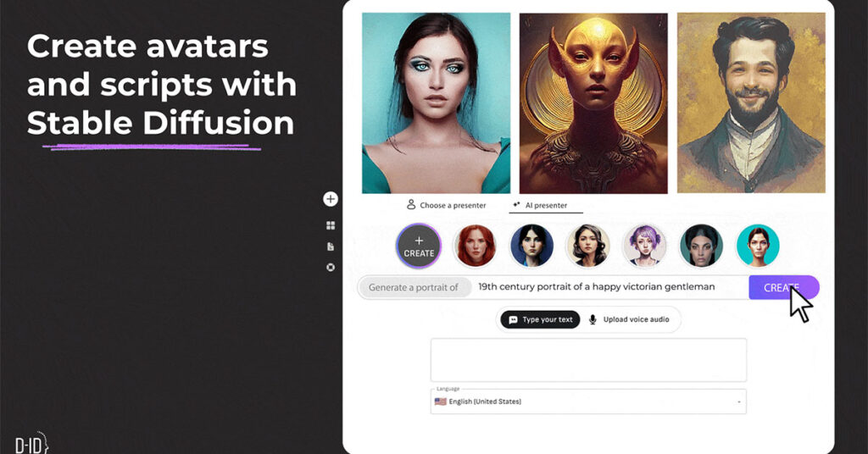This screenshot has width=868, height=454.
Task: Click the D-ID logo
Action: 31,444
